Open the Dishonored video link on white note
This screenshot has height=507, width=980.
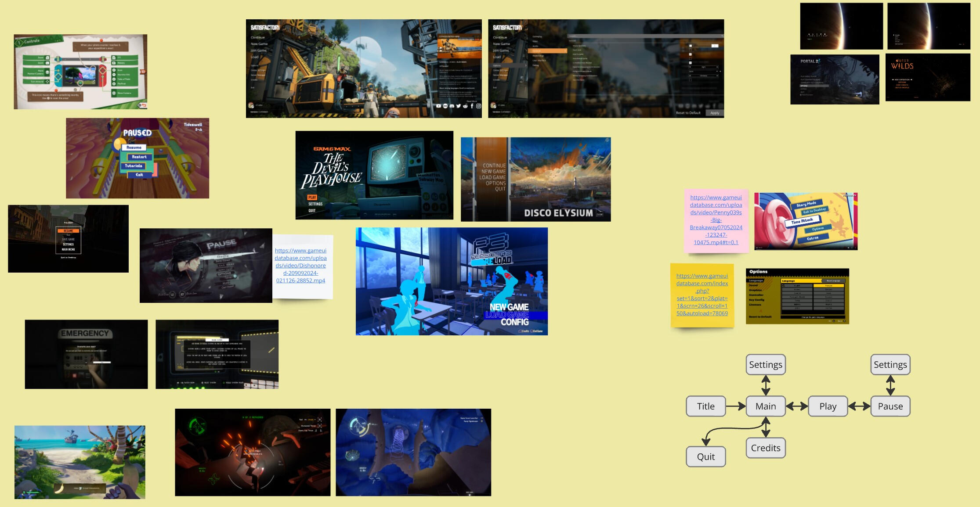click(300, 266)
